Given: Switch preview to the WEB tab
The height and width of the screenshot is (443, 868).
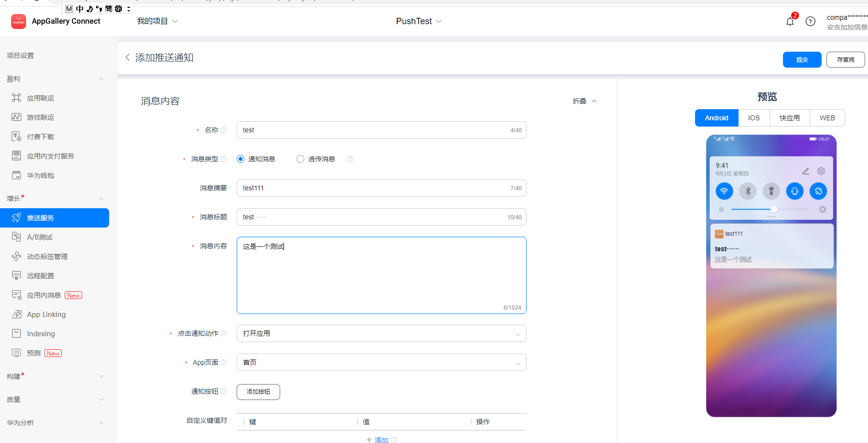Looking at the screenshot, I should coord(827,118).
